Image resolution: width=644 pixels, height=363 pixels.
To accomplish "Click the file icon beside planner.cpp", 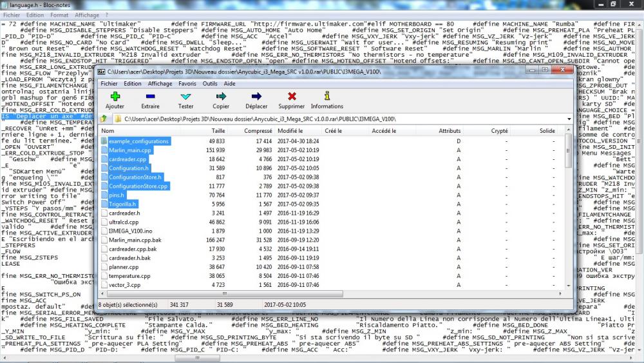I will pos(104,267).
